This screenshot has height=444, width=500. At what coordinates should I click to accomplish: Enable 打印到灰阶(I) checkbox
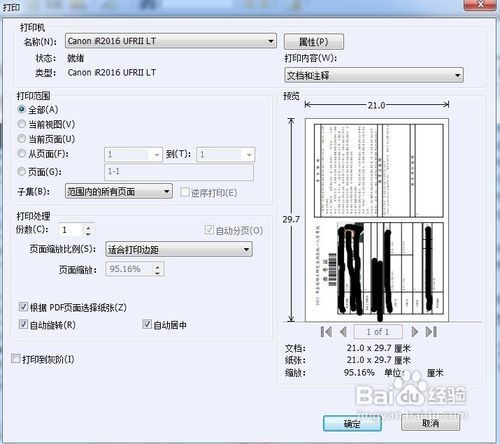click(x=16, y=359)
